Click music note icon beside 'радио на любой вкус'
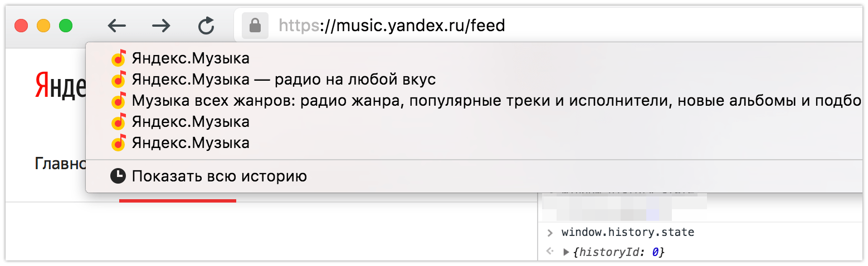The width and height of the screenshot is (868, 266). tap(119, 80)
